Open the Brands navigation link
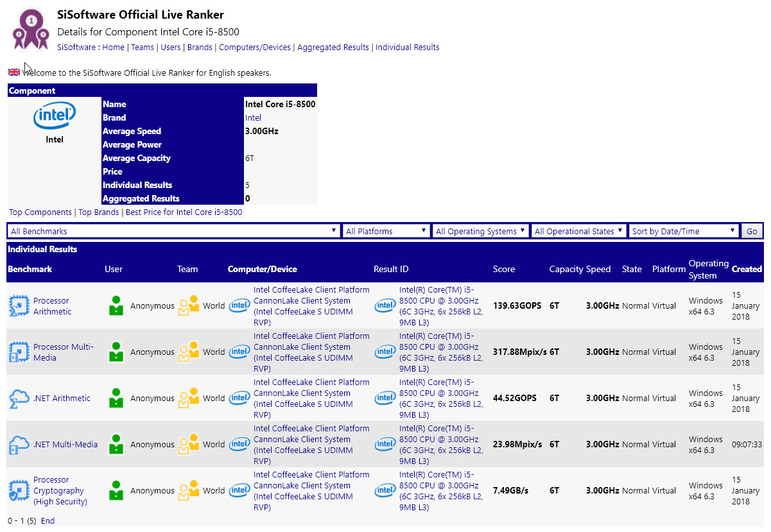The height and width of the screenshot is (532, 771). [x=200, y=47]
